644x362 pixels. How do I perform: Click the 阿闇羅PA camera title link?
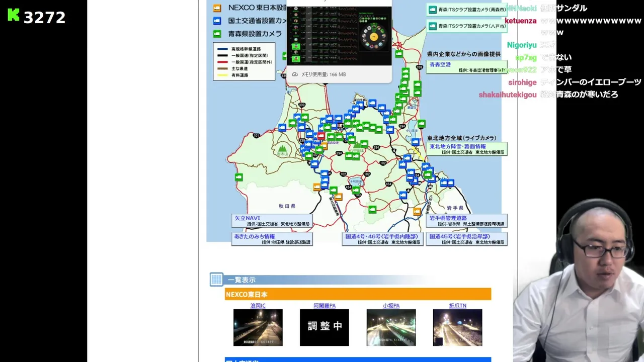(x=325, y=306)
